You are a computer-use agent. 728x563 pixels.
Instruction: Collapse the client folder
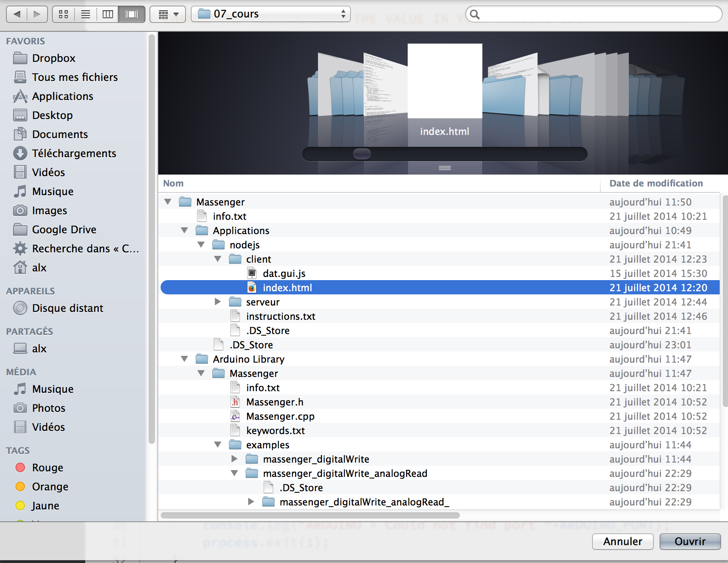(218, 259)
